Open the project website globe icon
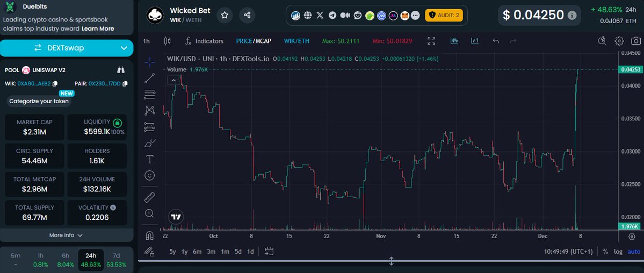Screen dimensions: 644x273 tap(308, 16)
